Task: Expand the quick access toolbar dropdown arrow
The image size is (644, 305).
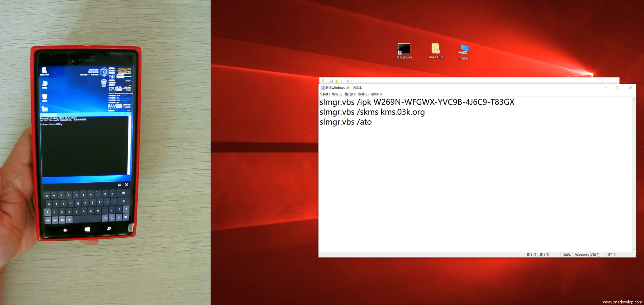Action: click(x=341, y=81)
